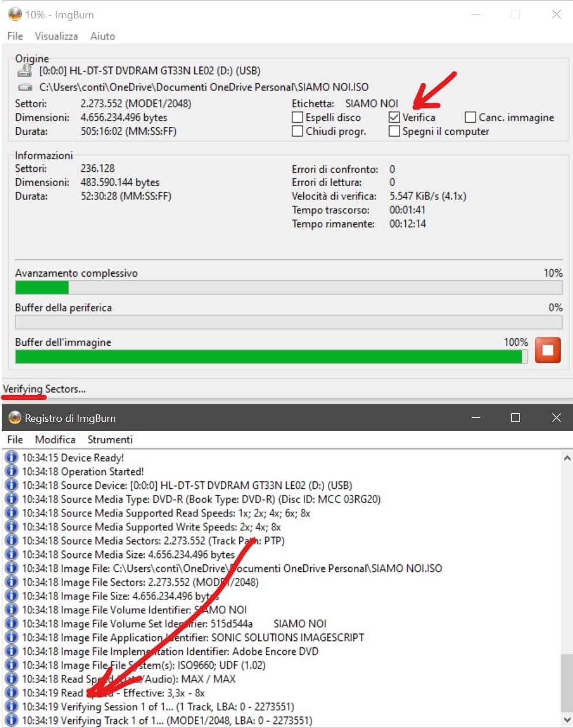Image resolution: width=573 pixels, height=728 pixels.
Task: Click the red stop button
Action: coord(548,350)
